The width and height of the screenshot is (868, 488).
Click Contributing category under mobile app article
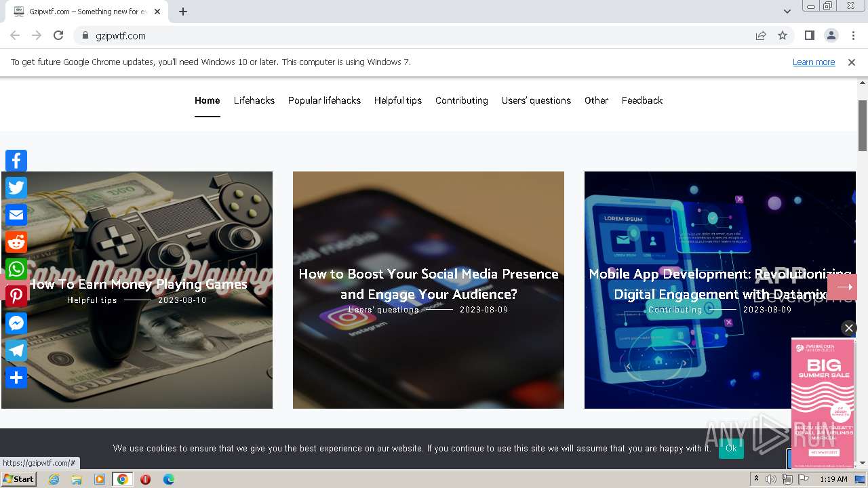coord(675,310)
